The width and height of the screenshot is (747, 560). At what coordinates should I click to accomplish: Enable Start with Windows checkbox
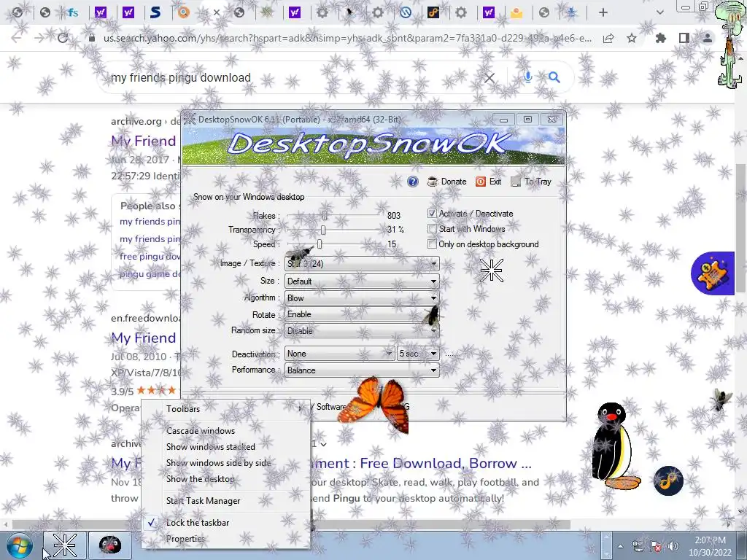[432, 229]
